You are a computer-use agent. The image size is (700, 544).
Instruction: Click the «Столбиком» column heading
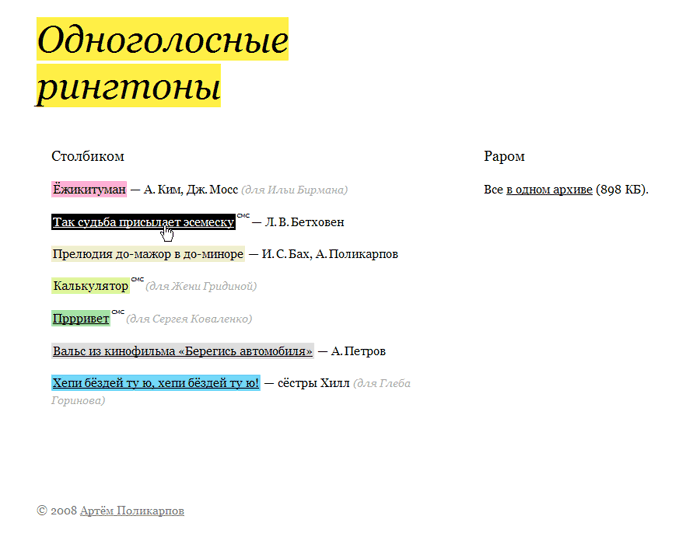[88, 157]
